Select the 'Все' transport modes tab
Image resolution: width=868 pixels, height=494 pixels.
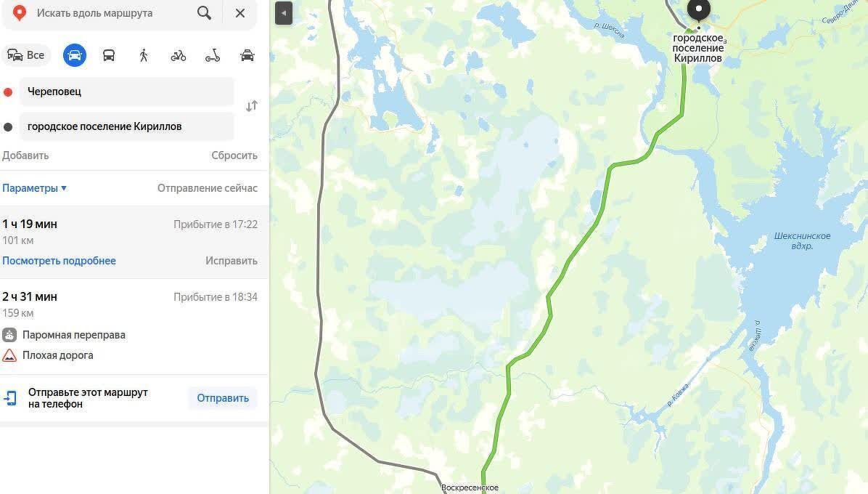pos(26,55)
